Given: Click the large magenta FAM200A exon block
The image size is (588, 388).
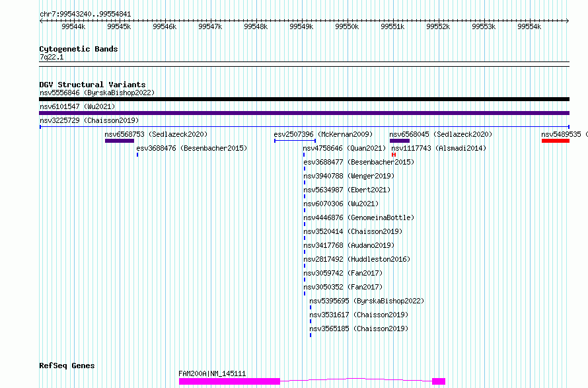Looking at the screenshot, I should [x=229, y=381].
